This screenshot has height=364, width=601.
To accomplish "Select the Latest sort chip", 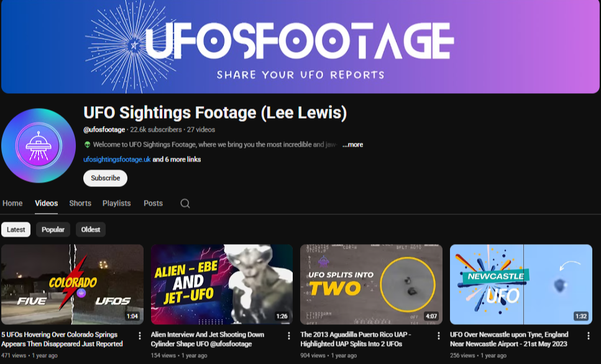I will tap(16, 229).
